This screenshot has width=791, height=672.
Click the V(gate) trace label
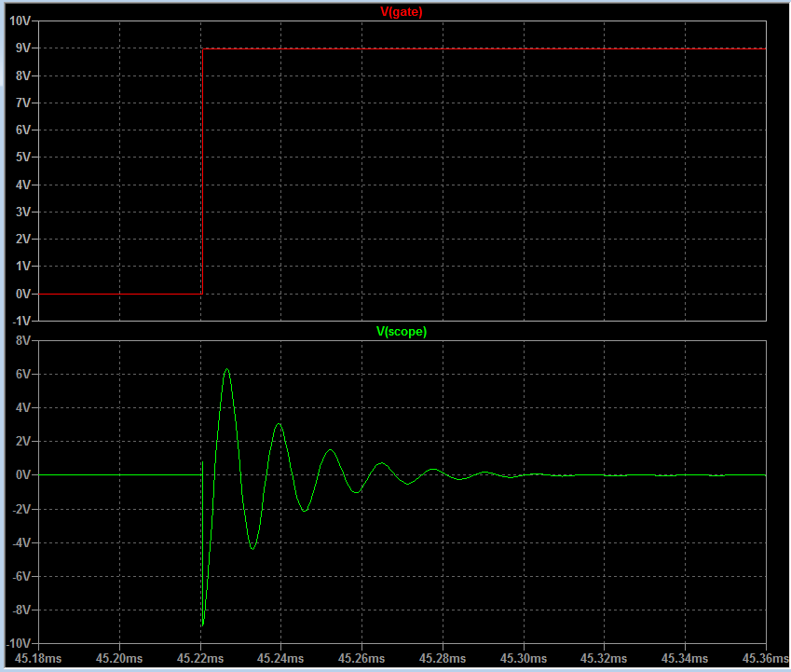401,11
